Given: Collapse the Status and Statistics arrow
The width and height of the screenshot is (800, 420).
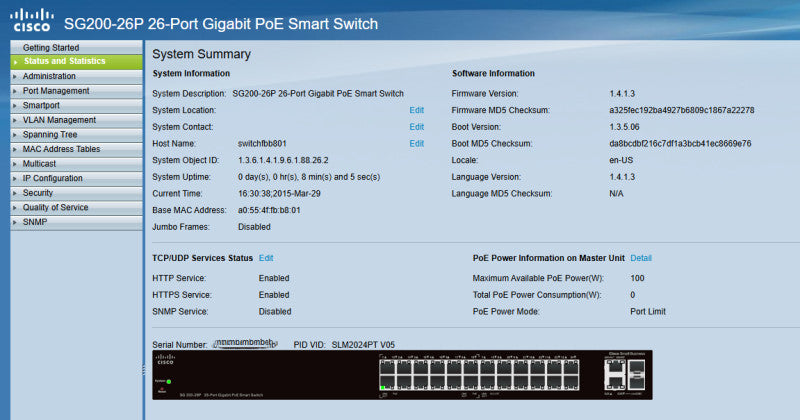Looking at the screenshot, I should 15,62.
